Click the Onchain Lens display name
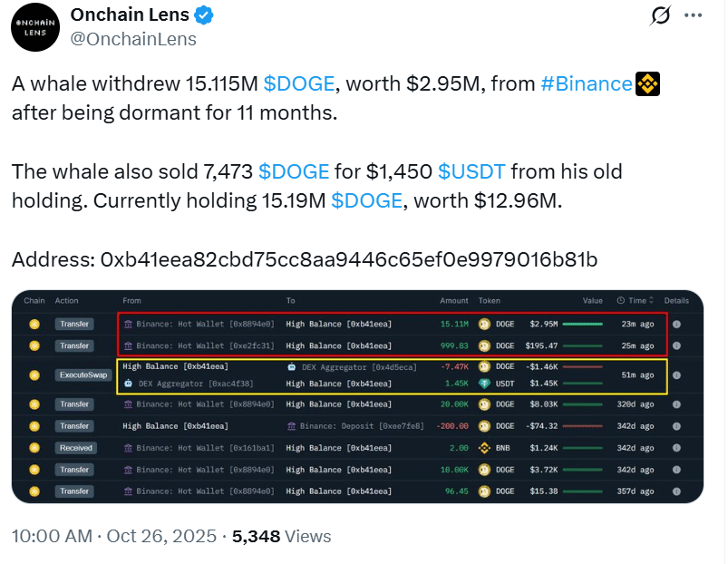 131,15
